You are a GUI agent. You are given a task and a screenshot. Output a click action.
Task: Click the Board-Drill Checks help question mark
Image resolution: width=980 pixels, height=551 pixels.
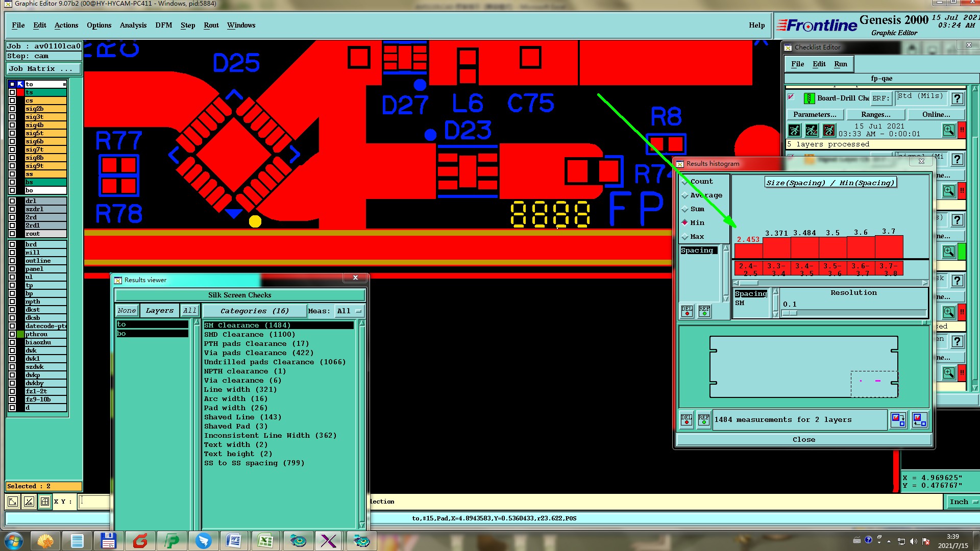957,98
